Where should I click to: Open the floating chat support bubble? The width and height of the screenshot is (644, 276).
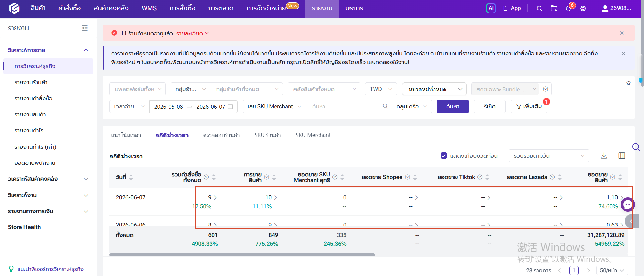(x=628, y=204)
